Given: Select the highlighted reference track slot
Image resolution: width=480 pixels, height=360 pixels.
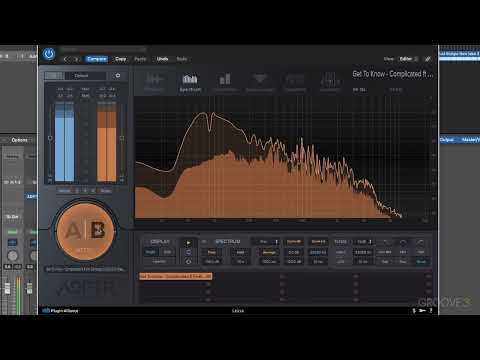Looking at the screenshot, I should pyautogui.click(x=176, y=276).
